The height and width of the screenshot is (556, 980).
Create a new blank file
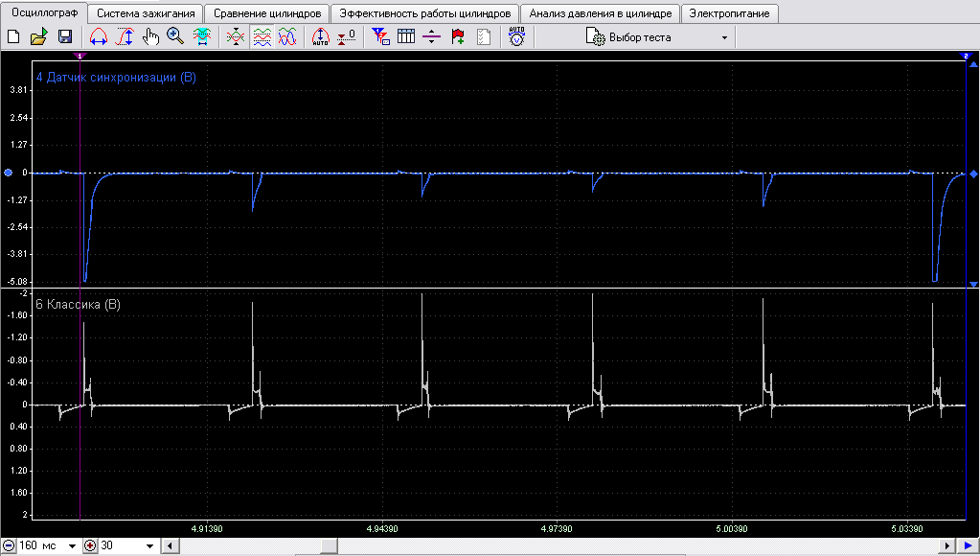(x=13, y=37)
